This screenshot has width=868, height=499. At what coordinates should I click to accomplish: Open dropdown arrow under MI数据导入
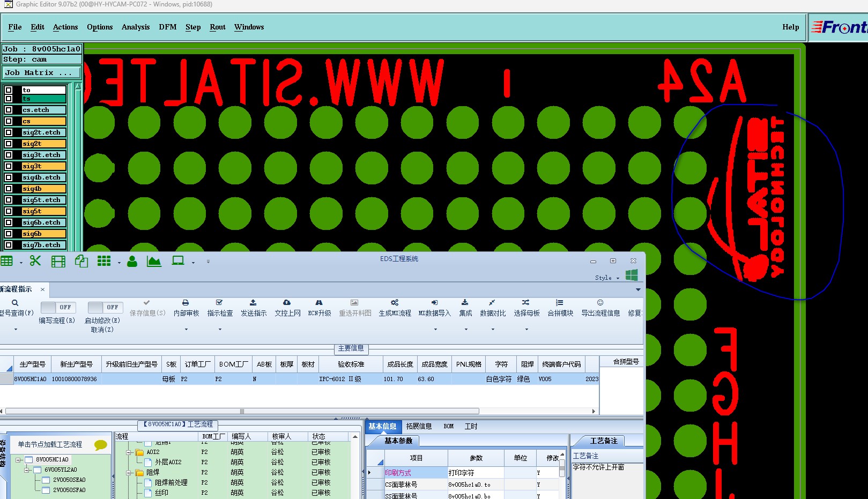pyautogui.click(x=435, y=329)
